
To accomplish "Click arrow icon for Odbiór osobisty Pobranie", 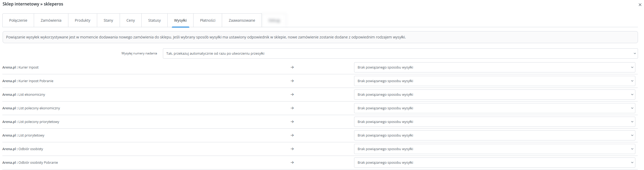I will 292,163.
